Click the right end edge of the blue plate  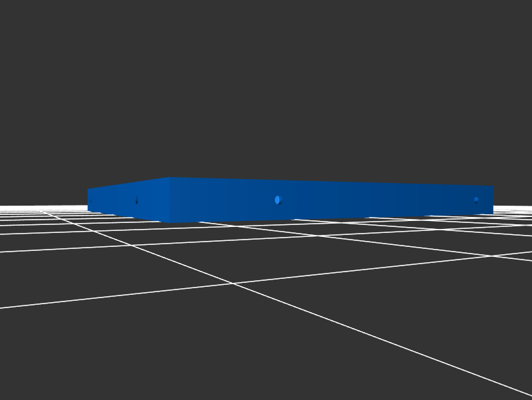tap(493, 200)
